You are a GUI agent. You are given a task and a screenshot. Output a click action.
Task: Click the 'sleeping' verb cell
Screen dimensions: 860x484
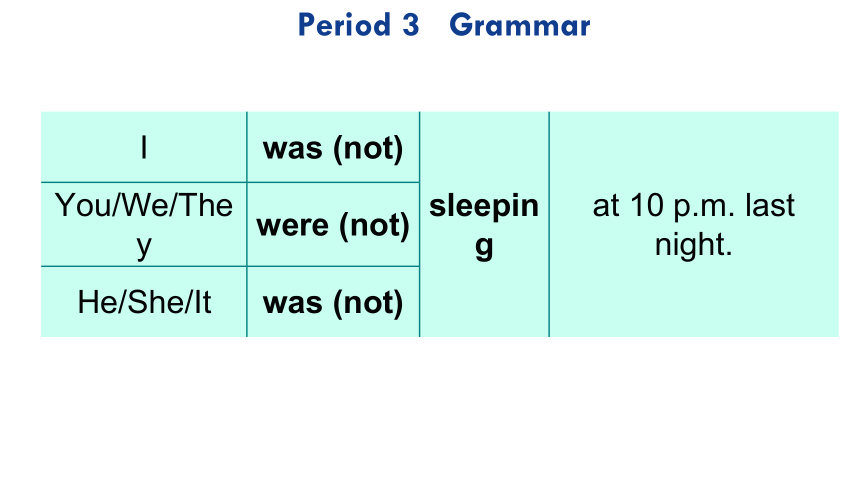[x=484, y=224]
